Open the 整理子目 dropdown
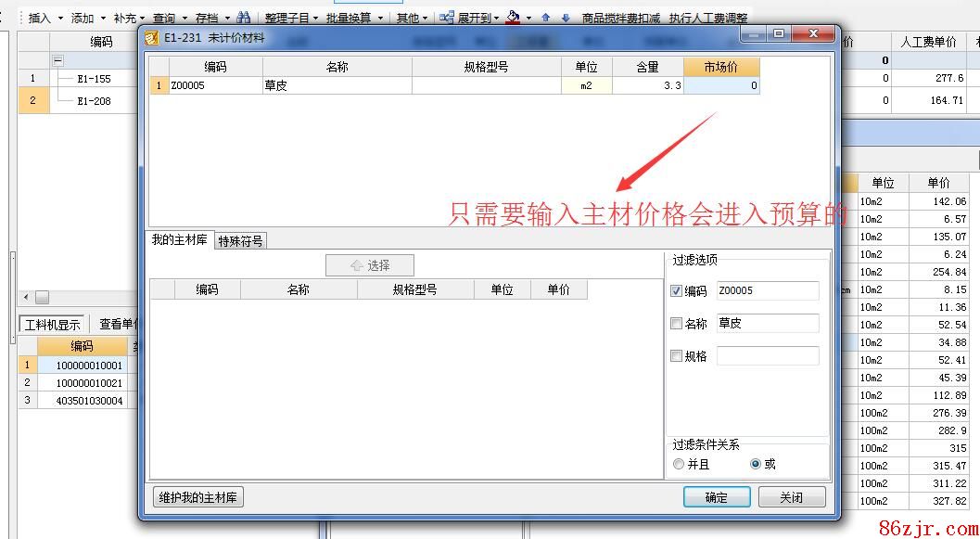This screenshot has width=980, height=539. pos(290,18)
